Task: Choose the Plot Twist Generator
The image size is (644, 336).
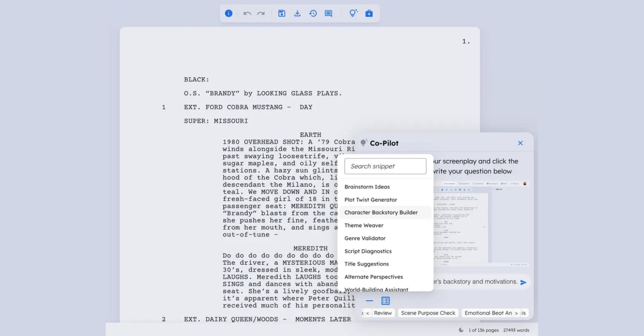Action: 371,200
